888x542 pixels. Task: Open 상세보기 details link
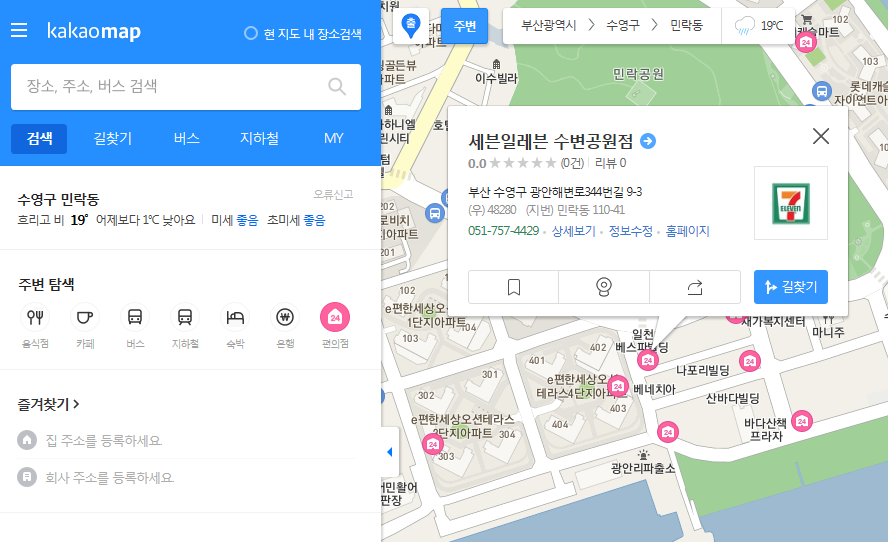pos(574,231)
